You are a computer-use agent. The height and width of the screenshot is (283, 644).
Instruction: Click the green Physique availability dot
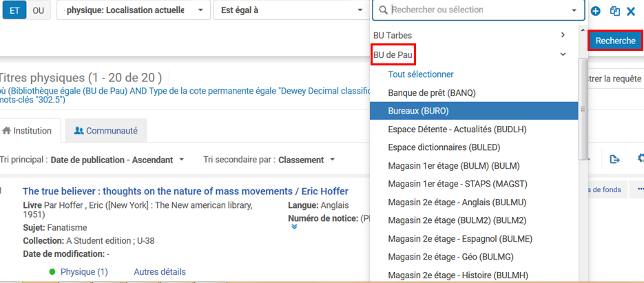52,272
